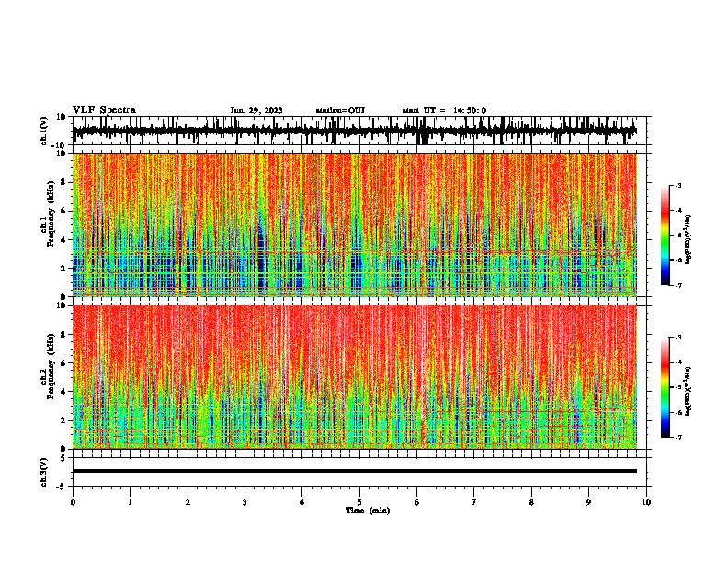Click the thick black ch.3 voltage trace
Screen dimensions: 728x563
pyautogui.click(x=355, y=471)
